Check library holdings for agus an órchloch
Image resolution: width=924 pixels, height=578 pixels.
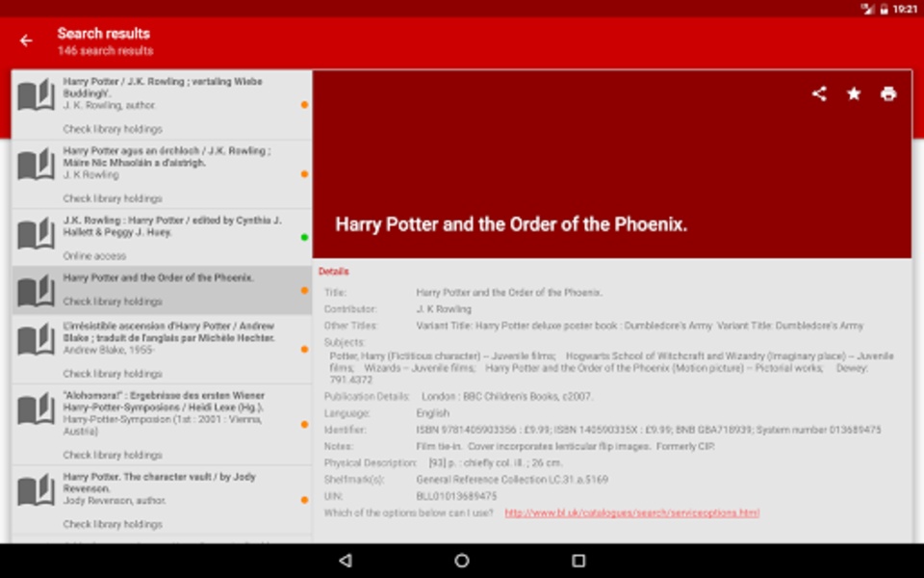tap(113, 198)
